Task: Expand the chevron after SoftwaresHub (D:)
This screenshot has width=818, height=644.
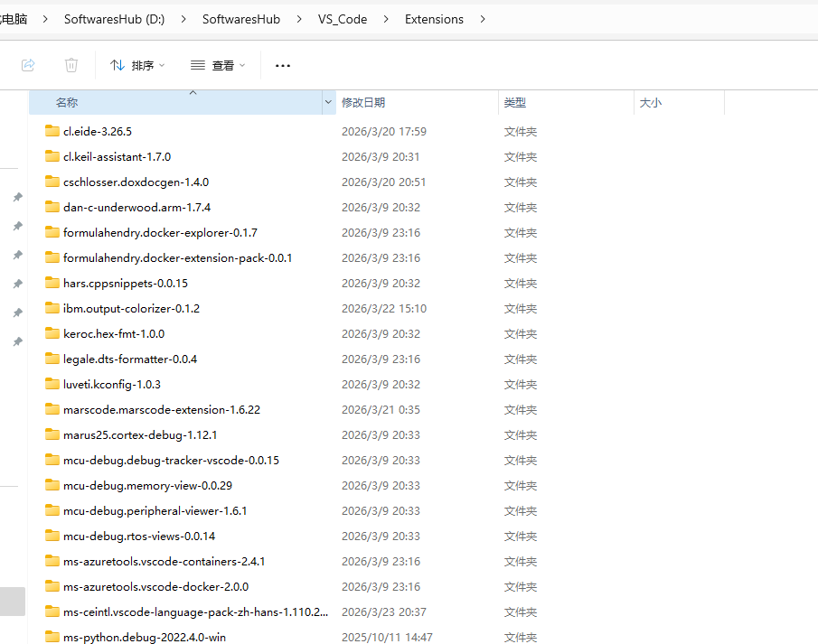Action: [183, 19]
